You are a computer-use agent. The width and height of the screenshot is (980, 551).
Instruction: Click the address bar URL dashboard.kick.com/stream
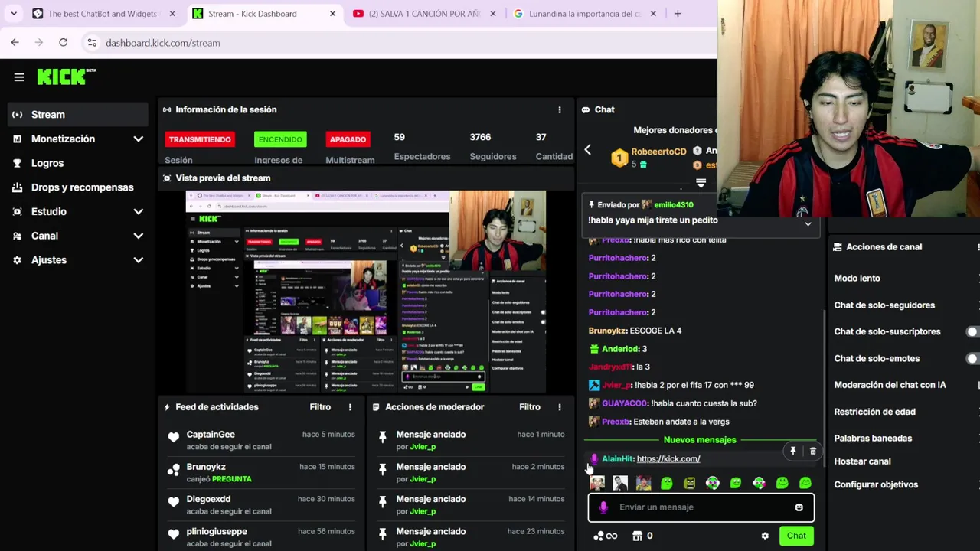click(163, 43)
